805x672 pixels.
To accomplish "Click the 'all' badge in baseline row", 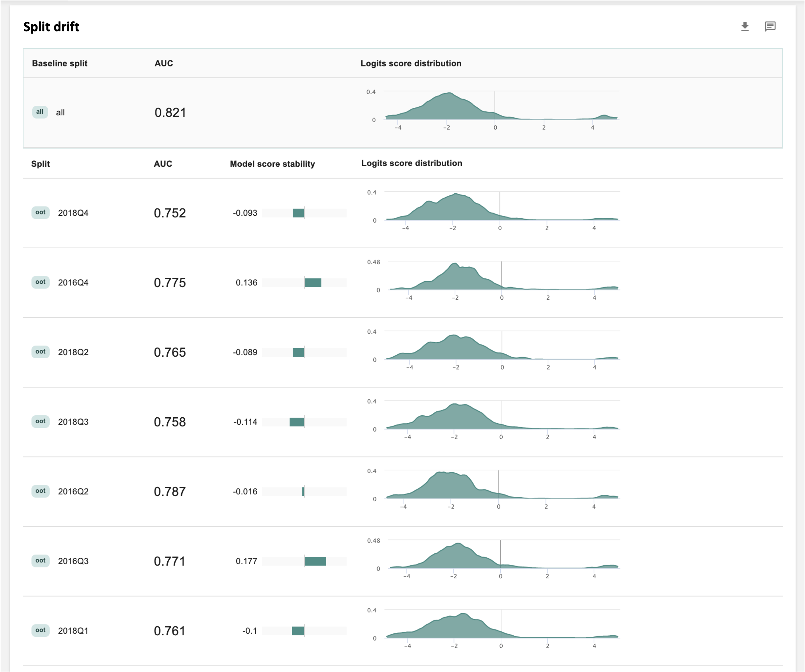I will tap(40, 112).
